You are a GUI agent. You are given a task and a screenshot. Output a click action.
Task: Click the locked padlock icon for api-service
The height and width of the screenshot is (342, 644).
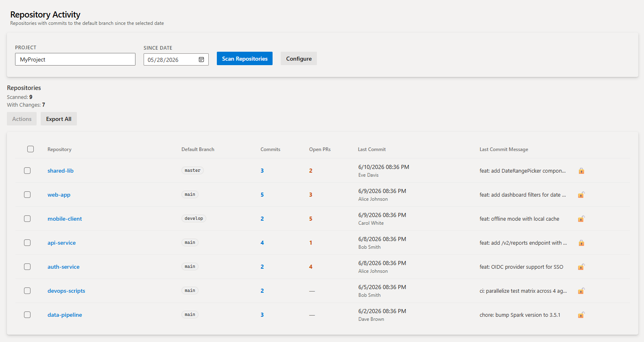(581, 243)
